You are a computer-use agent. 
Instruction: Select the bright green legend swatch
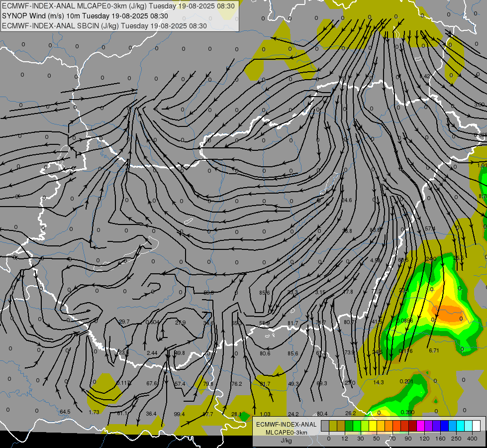357,426
